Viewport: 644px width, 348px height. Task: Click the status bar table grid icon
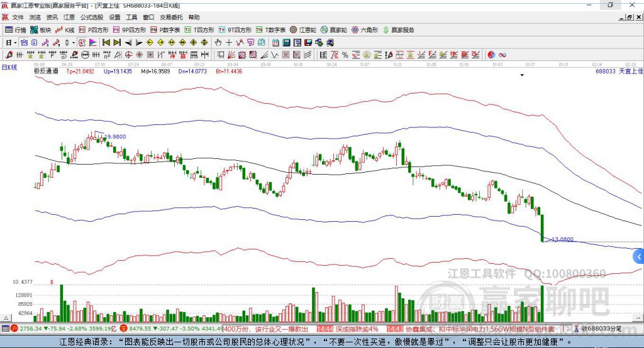(5, 329)
